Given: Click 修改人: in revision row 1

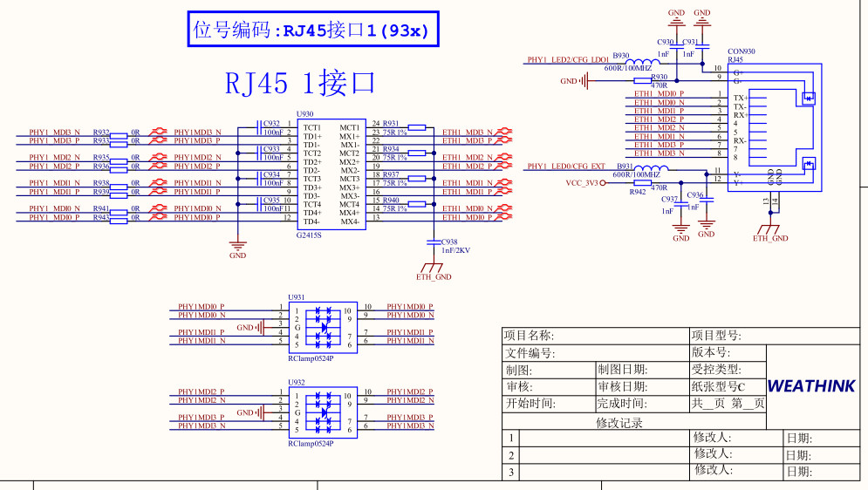Looking at the screenshot, I should (713, 438).
